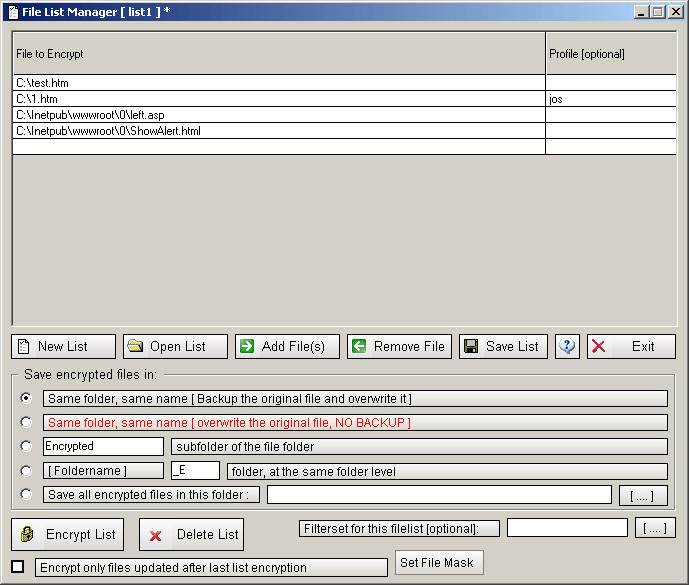This screenshot has height=585, width=689.
Task: Browse for a filterset with its [....] button
Action: [x=655, y=528]
